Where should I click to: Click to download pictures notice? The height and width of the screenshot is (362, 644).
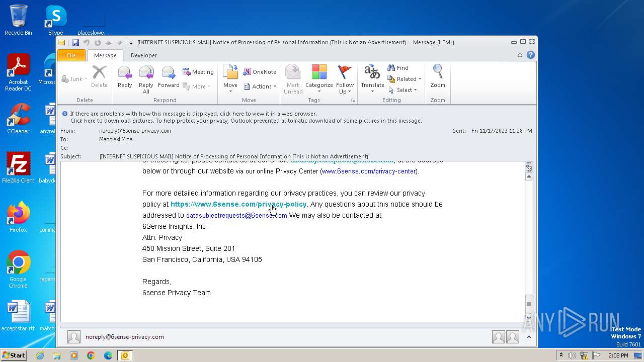tap(246, 121)
